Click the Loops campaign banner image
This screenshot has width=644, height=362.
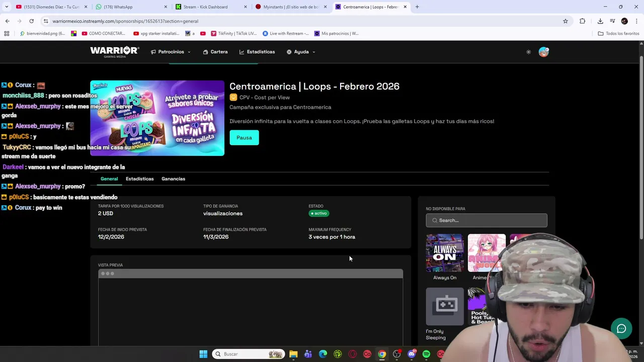tap(157, 118)
